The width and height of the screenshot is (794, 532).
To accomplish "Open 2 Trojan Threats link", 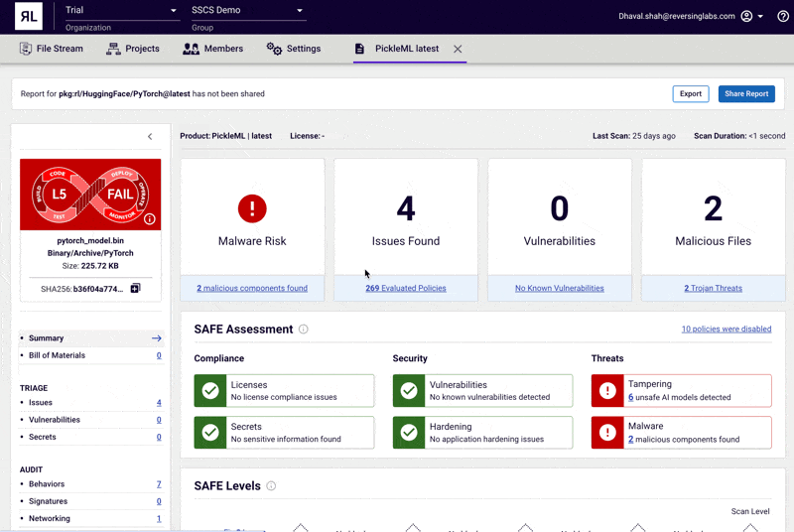I will [x=713, y=288].
